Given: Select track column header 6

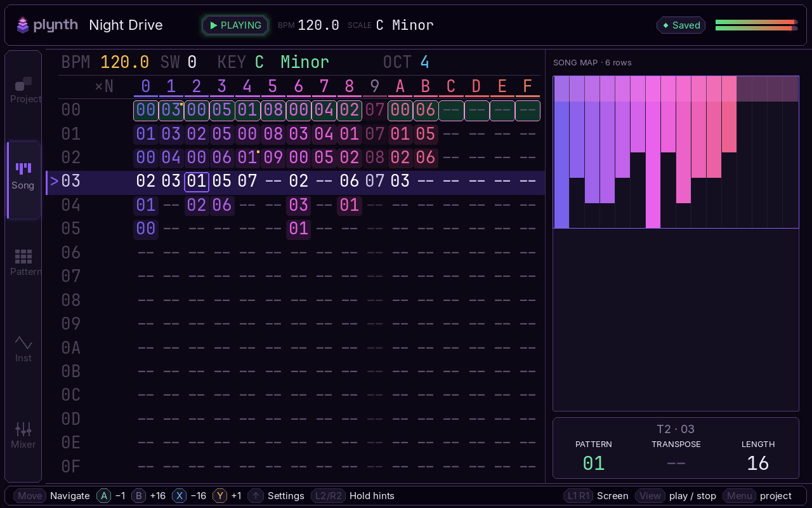Looking at the screenshot, I should pos(299,86).
